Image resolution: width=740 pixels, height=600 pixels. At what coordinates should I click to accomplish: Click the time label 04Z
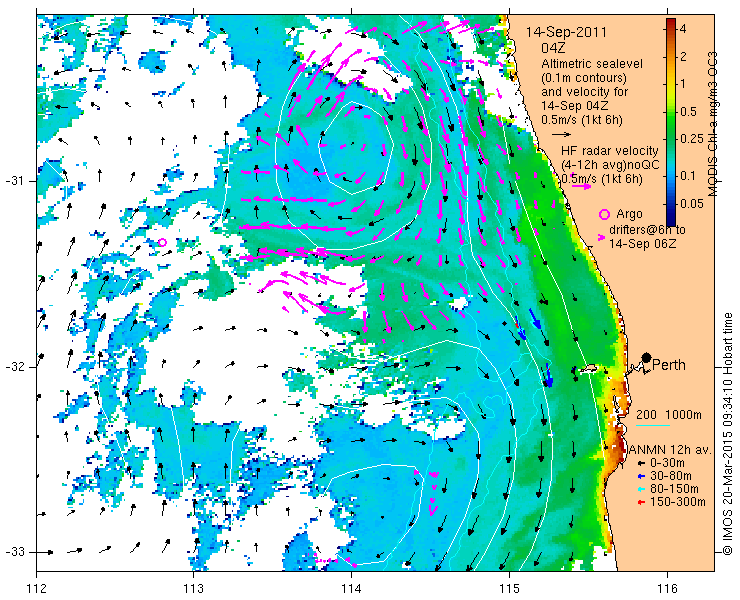click(554, 48)
